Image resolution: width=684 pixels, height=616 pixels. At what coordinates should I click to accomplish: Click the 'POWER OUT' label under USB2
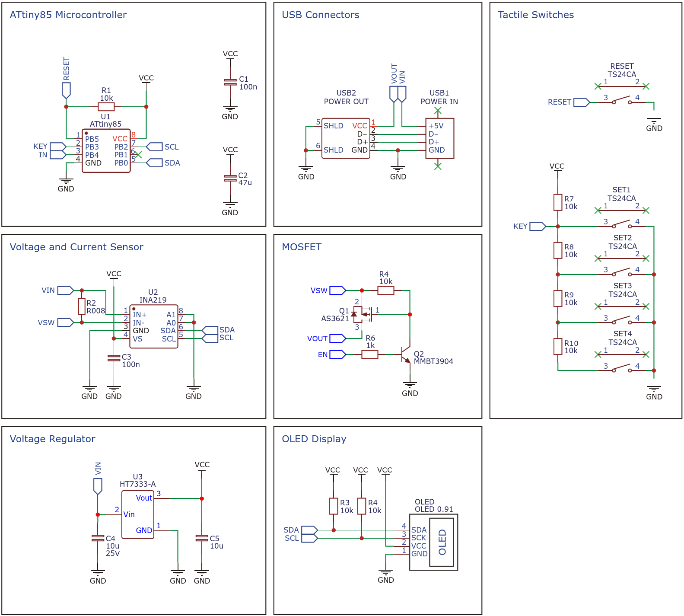346,102
